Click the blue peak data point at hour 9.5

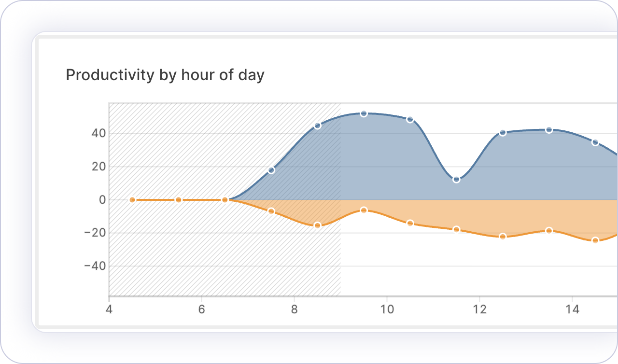[364, 113]
